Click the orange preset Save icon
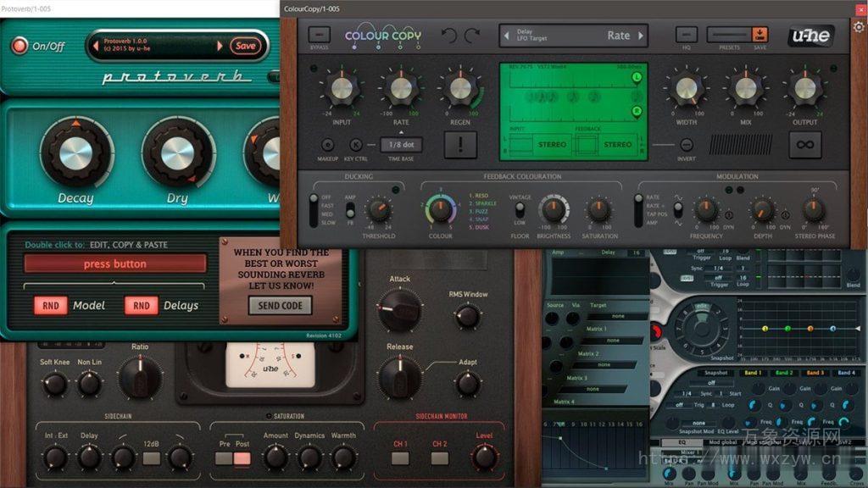This screenshot has width=868, height=488. pyautogui.click(x=759, y=35)
